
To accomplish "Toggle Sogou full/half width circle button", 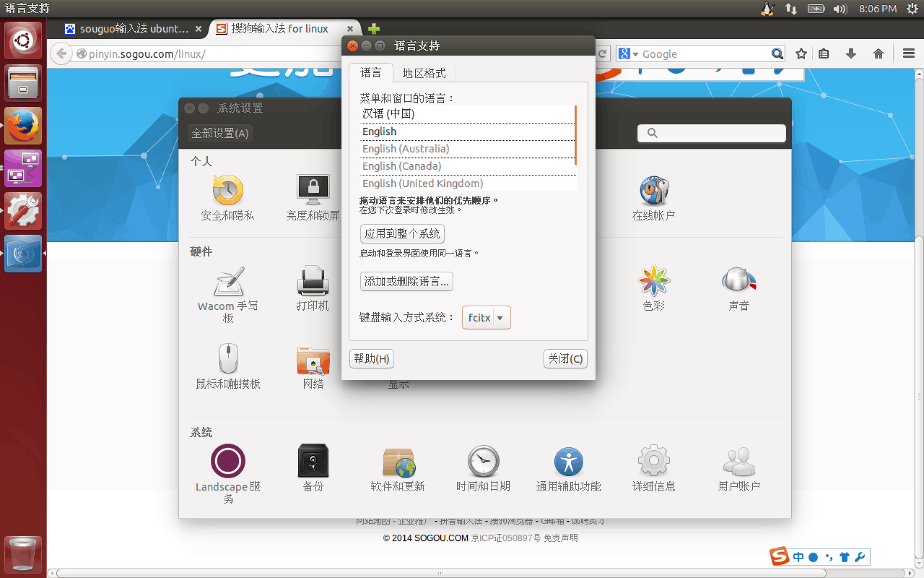I will coord(813,557).
